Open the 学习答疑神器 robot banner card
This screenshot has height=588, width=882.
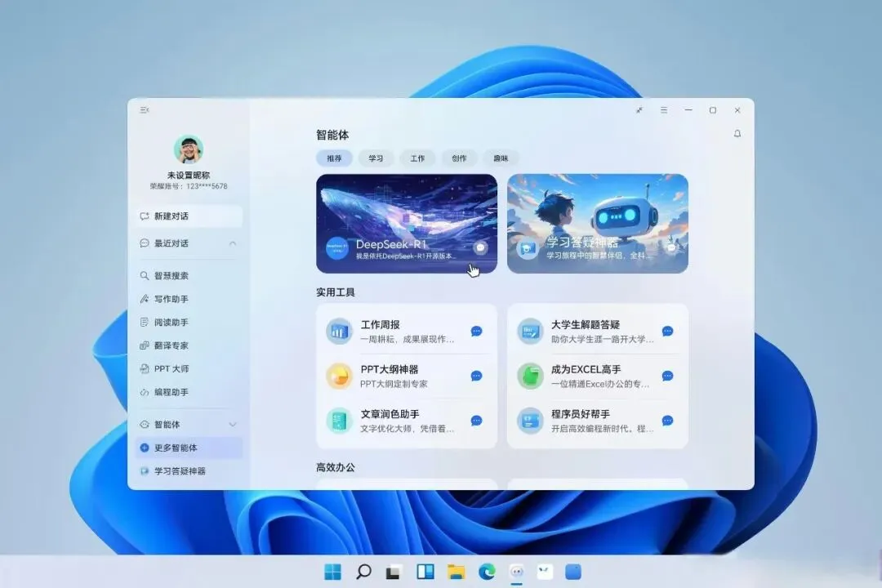coord(597,224)
